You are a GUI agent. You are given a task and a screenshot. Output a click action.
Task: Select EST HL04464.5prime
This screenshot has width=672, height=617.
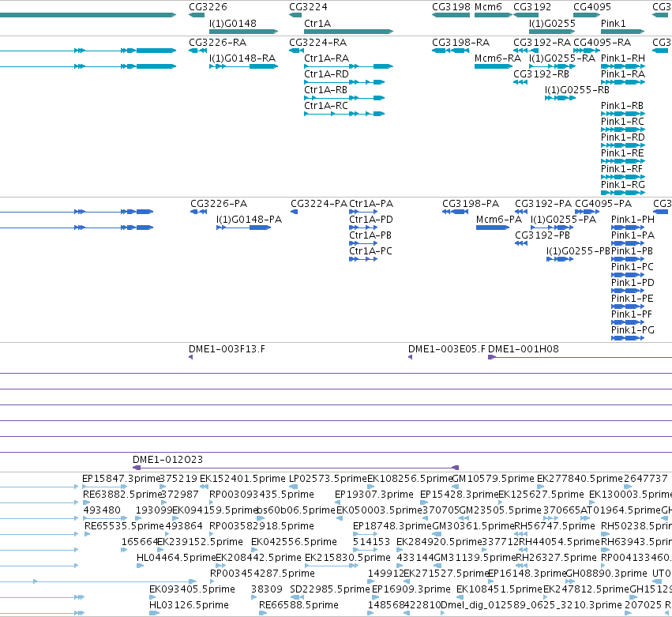click(176, 558)
